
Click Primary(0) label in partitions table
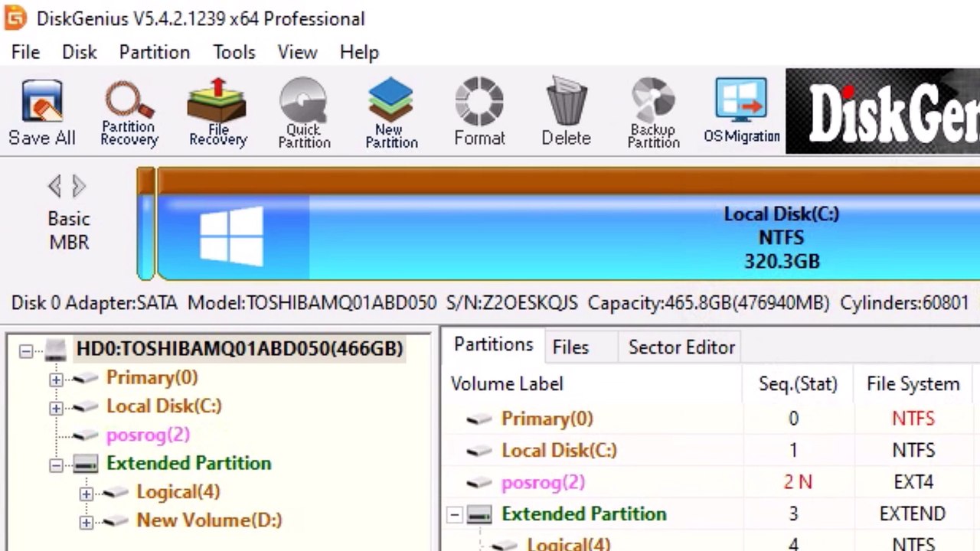[547, 419]
